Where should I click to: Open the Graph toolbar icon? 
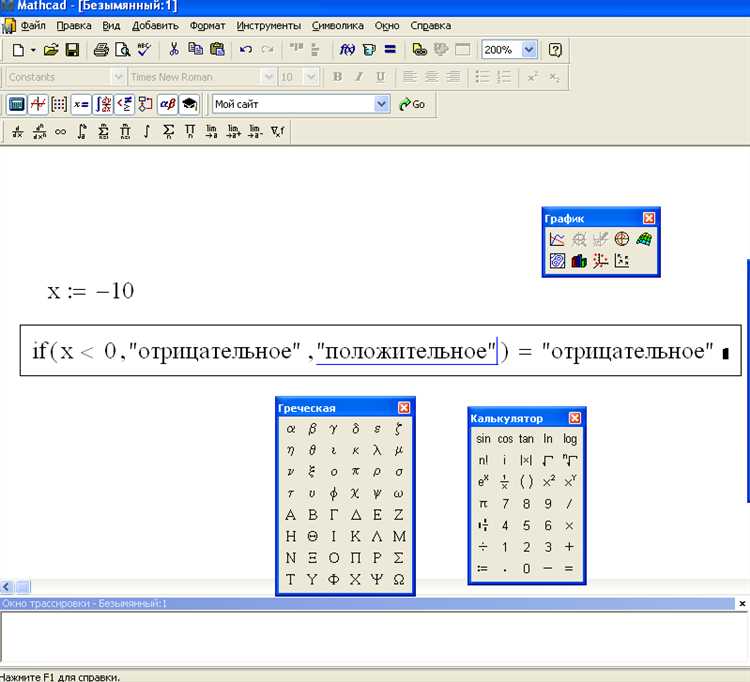click(x=38, y=104)
